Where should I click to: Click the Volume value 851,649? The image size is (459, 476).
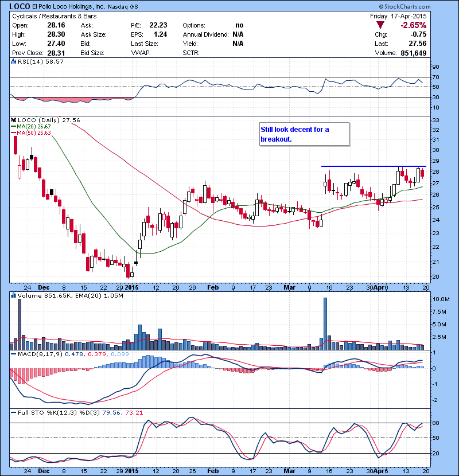[x=414, y=53]
